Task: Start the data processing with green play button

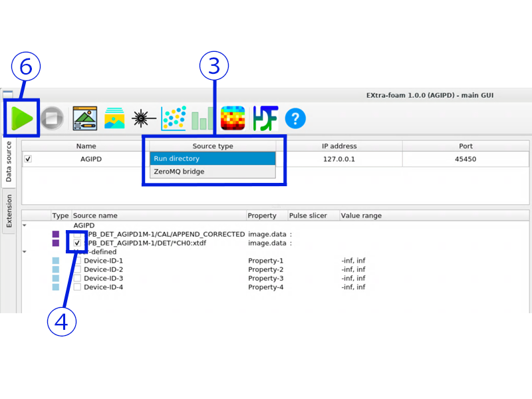Action: 22,118
